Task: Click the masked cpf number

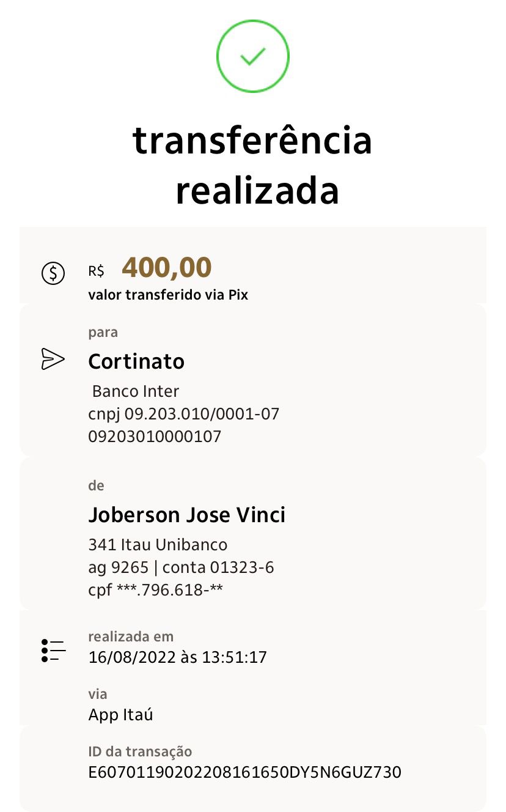Action: pyautogui.click(x=163, y=591)
